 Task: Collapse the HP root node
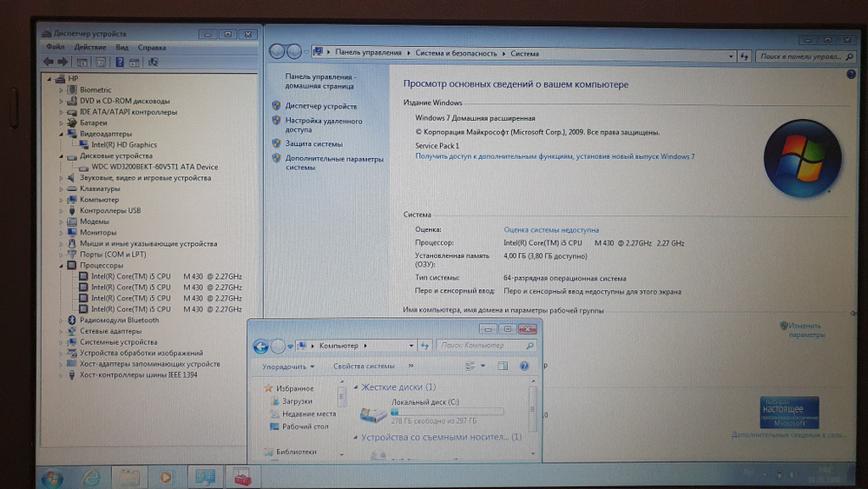click(49, 79)
